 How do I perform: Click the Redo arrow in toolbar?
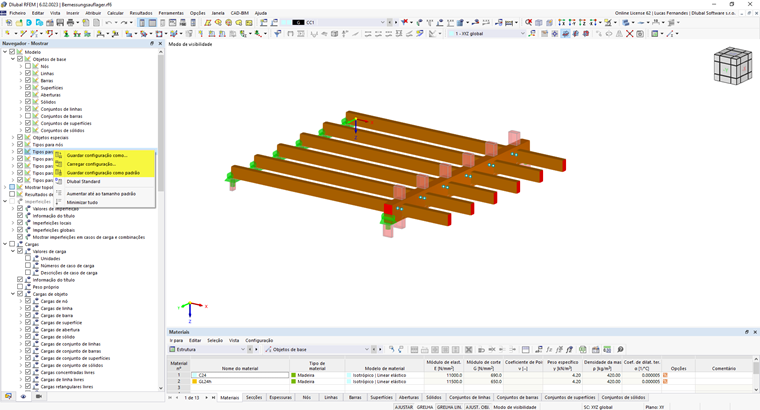click(x=124, y=22)
